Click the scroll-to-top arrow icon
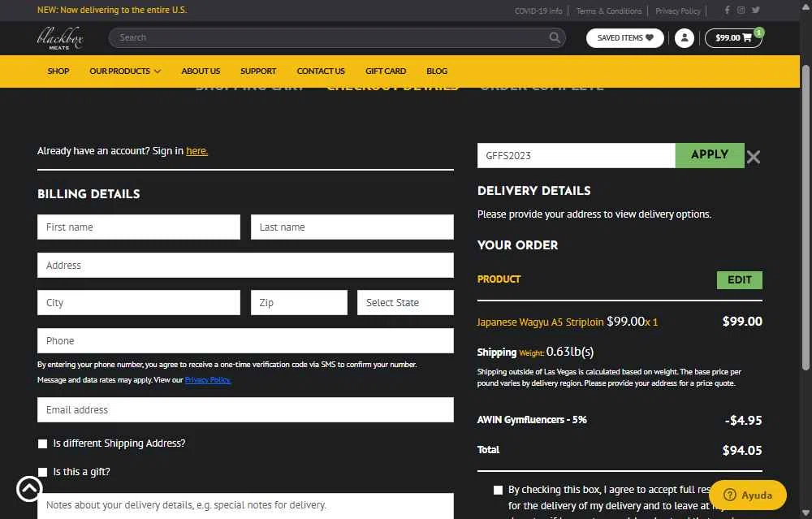Screen dimensions: 812x519 pos(29,488)
